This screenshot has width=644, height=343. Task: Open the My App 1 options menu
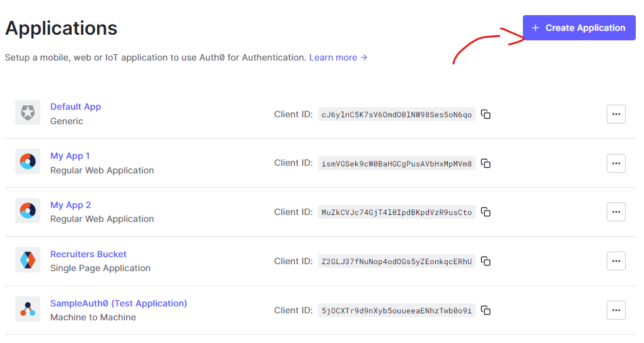[616, 163]
